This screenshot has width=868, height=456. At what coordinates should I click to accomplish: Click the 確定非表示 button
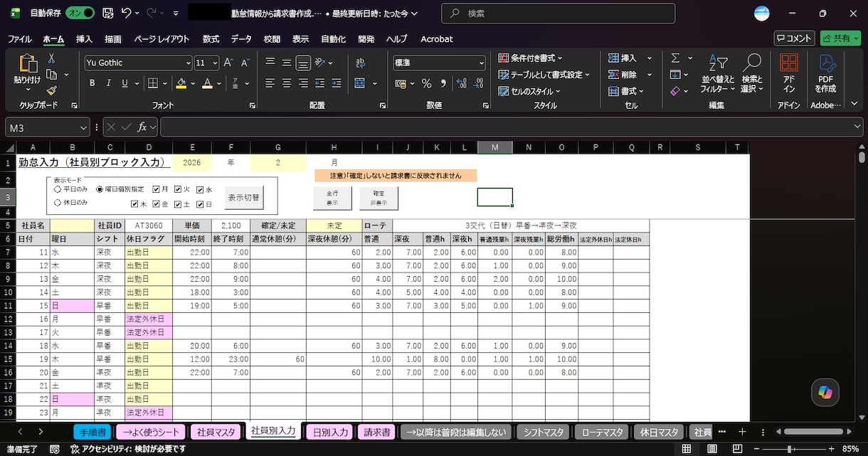point(379,198)
